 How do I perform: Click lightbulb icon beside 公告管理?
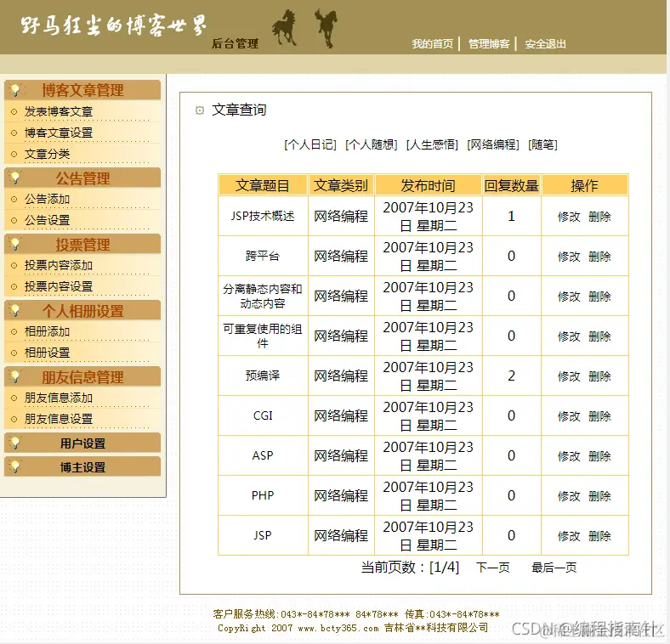16,178
